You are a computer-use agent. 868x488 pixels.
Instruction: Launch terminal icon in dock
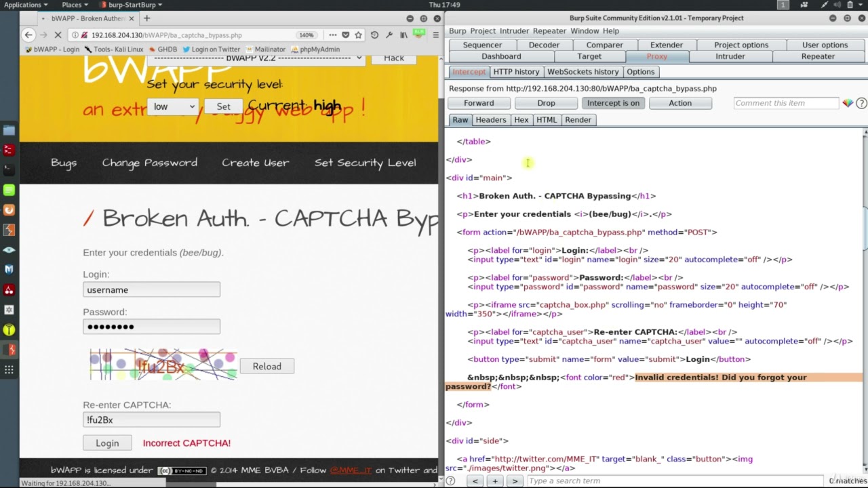[x=9, y=169]
